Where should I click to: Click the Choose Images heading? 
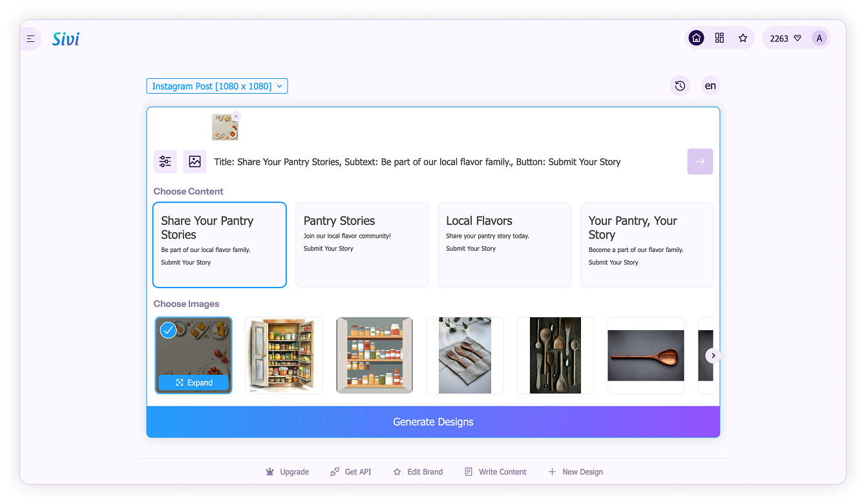coord(186,304)
